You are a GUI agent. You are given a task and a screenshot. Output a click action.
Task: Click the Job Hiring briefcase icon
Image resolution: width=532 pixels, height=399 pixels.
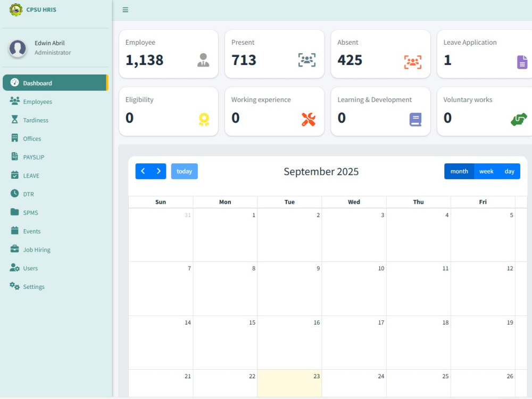[14, 249]
